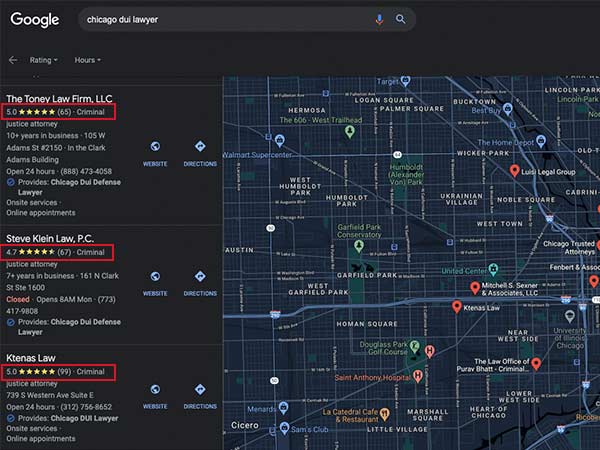The image size is (600, 450).
Task: Click The 606 West Trailhead park marker
Action: coord(349,132)
